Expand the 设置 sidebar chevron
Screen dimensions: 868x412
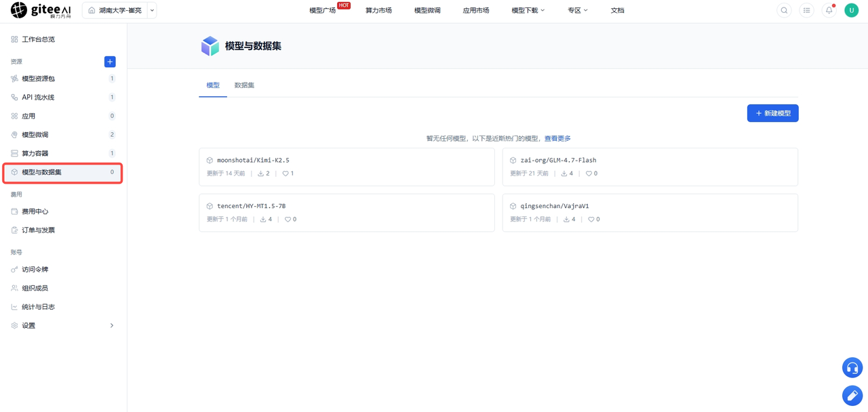pos(112,325)
